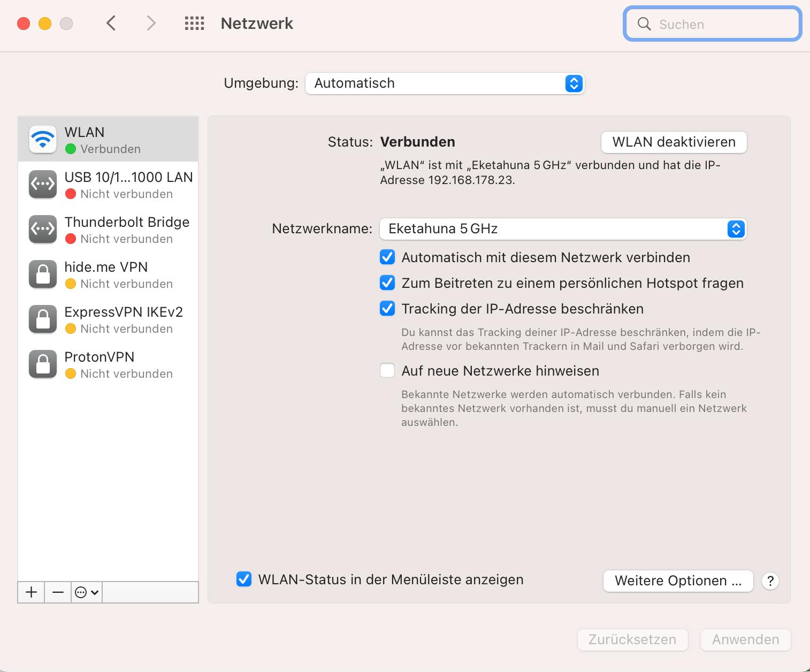
Task: Remove a service using the minus icon
Action: pos(57,592)
